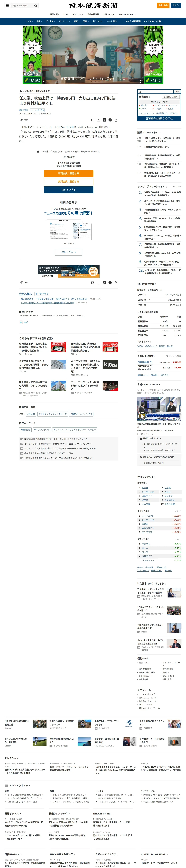Open #イラン軍事衝突 trending tag

tap(133, 21)
